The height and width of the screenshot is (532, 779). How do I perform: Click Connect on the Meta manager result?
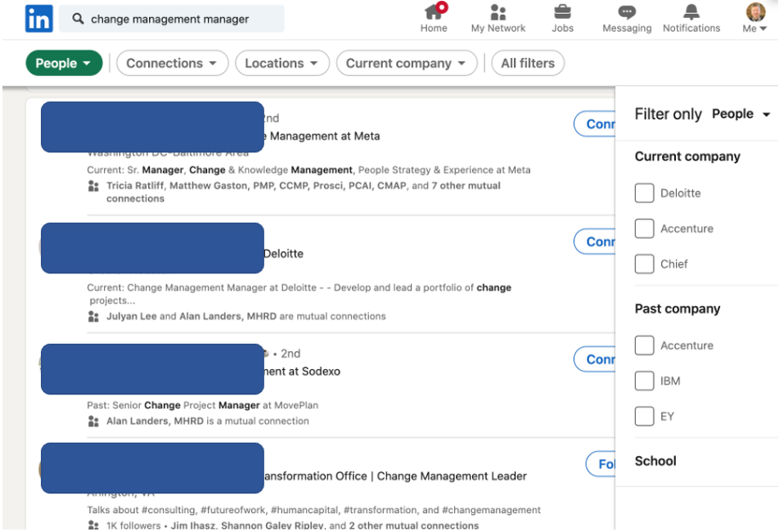[x=597, y=124]
